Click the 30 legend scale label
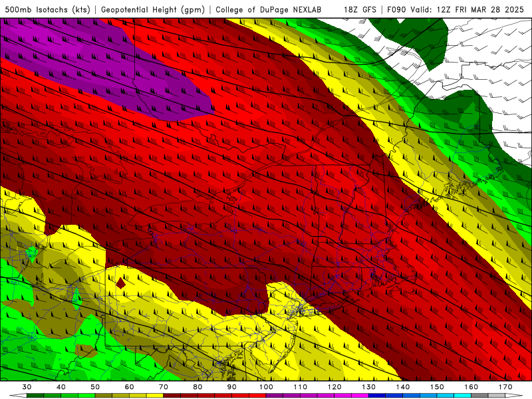The height and width of the screenshot is (399, 532). point(27,387)
